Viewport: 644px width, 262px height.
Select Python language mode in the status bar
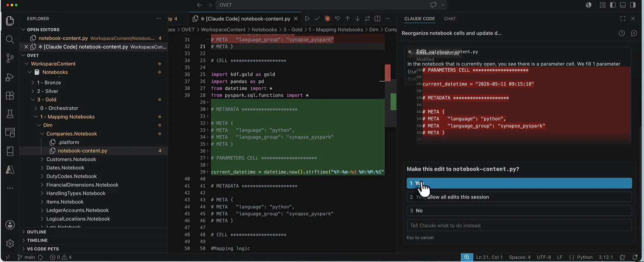pyautogui.click(x=584, y=257)
